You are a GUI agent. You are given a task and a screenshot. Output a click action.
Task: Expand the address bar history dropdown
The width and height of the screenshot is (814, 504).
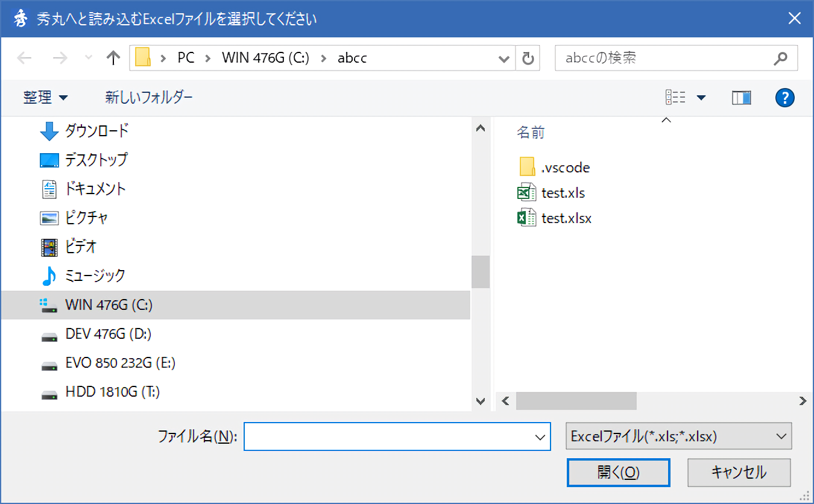(503, 58)
